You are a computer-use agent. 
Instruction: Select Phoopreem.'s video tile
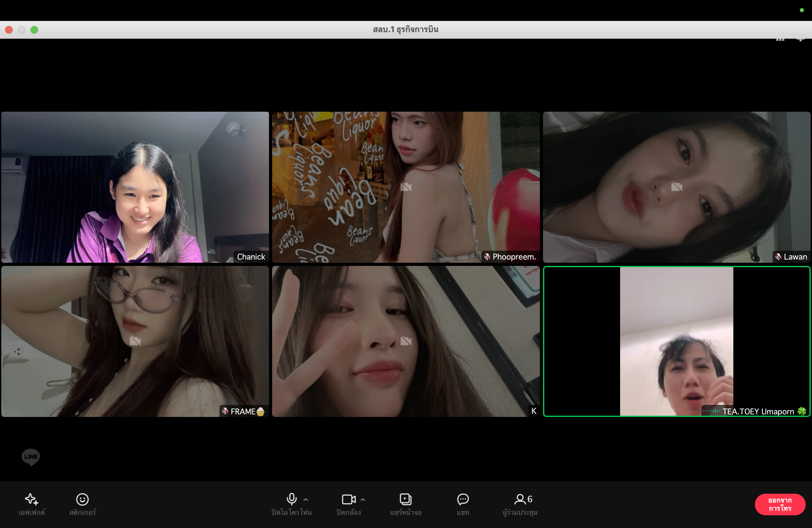pyautogui.click(x=406, y=187)
